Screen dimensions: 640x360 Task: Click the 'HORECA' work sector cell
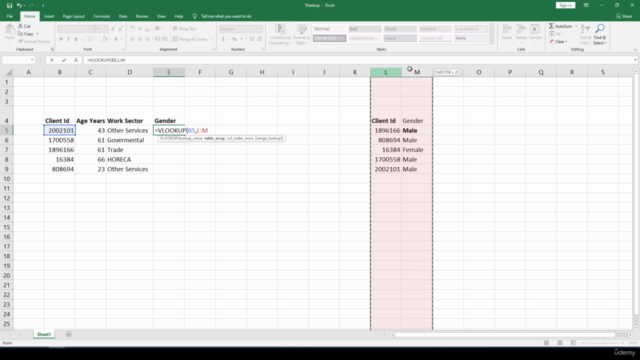pyautogui.click(x=130, y=160)
